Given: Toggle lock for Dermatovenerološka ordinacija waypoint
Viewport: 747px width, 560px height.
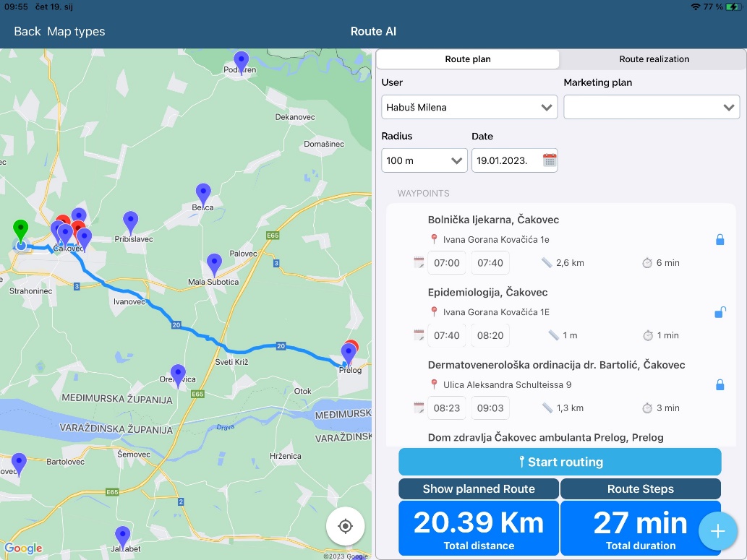Looking at the screenshot, I should point(720,385).
